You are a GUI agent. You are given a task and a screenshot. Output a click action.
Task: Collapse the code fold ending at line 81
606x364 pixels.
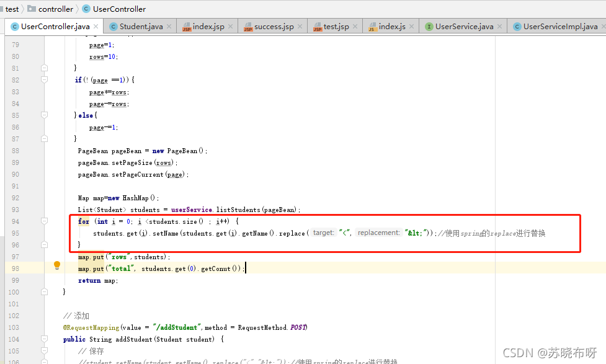tap(45, 68)
